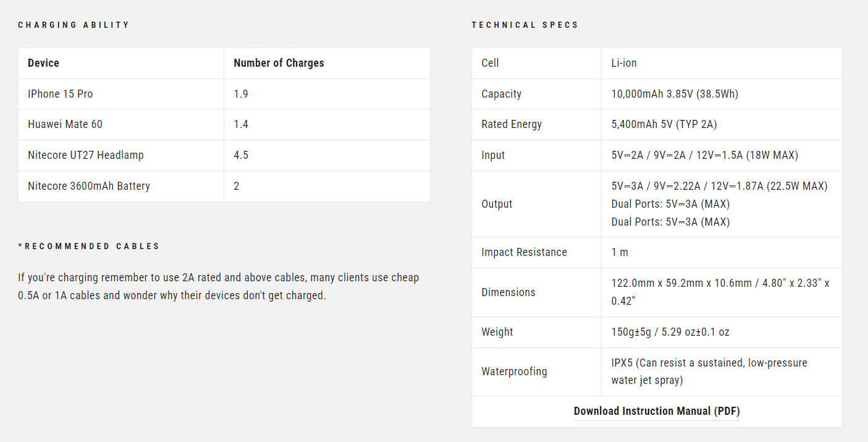Select the Technical Specs heading
The height and width of the screenshot is (442, 868).
[525, 25]
